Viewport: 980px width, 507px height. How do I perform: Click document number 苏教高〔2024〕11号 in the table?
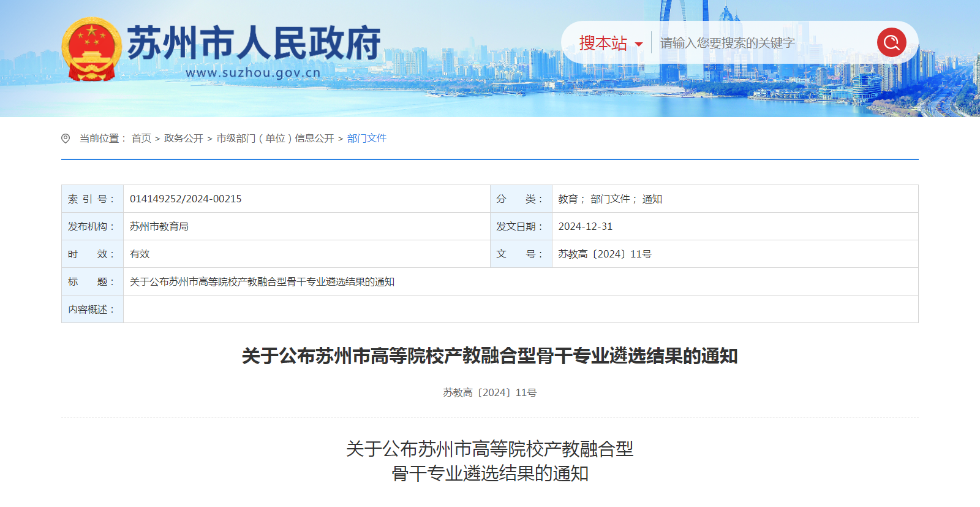click(x=605, y=254)
